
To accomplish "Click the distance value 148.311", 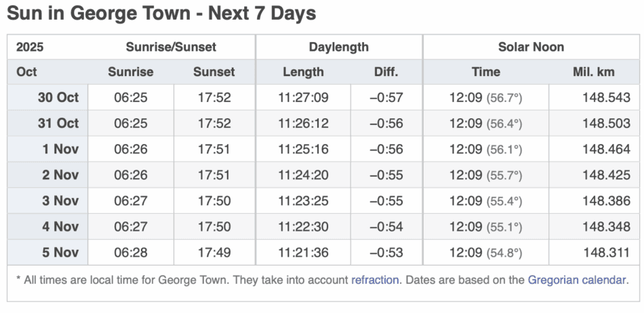I will click(x=606, y=253).
